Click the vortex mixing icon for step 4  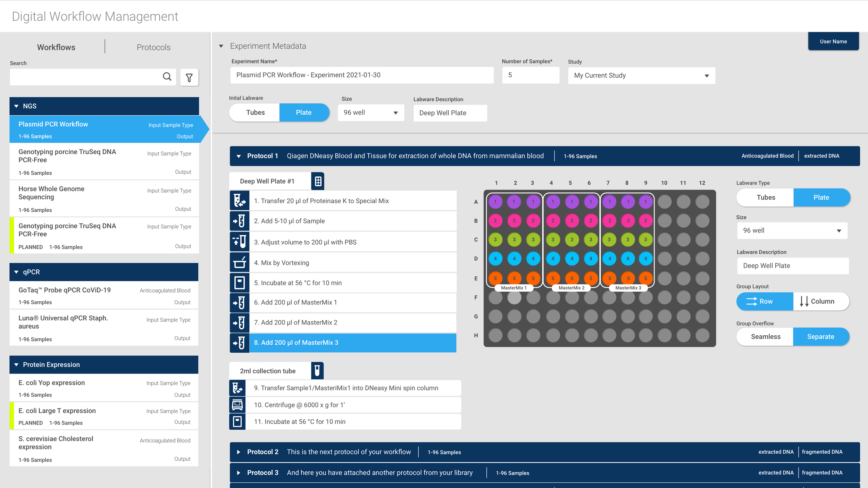point(239,262)
